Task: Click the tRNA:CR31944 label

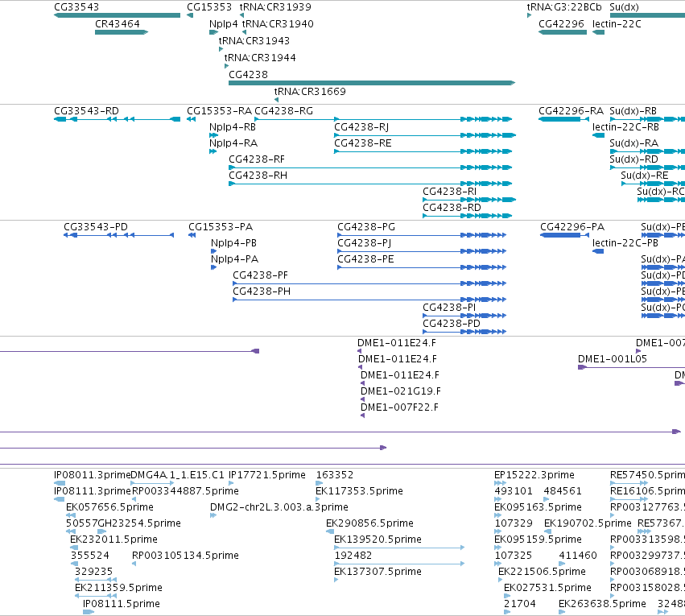Action: [260, 58]
